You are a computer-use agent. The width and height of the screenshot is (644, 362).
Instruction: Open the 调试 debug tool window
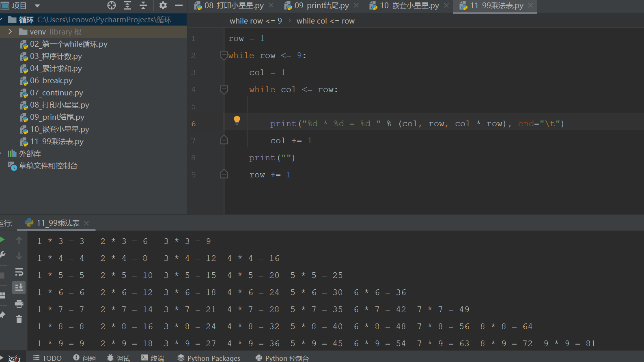pos(119,358)
